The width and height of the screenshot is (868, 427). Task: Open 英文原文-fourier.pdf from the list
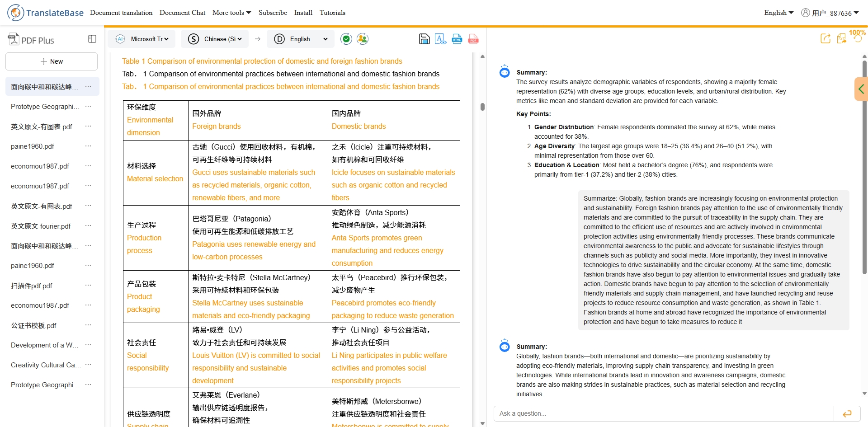coord(41,226)
